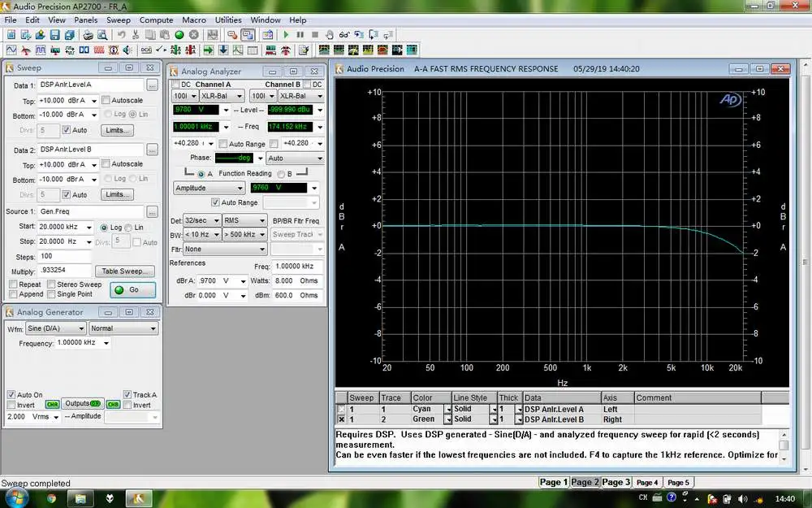Viewport: 812px width, 508px height.
Task: Start sweep with the green ball toolbar icon
Action: (x=179, y=35)
